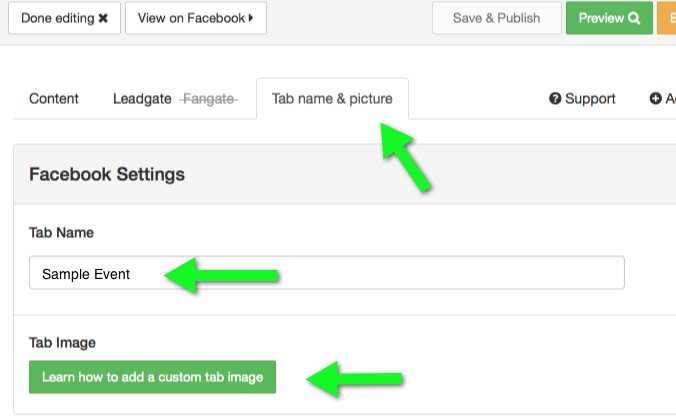
Task: Click the Done editing button
Action: click(x=64, y=18)
